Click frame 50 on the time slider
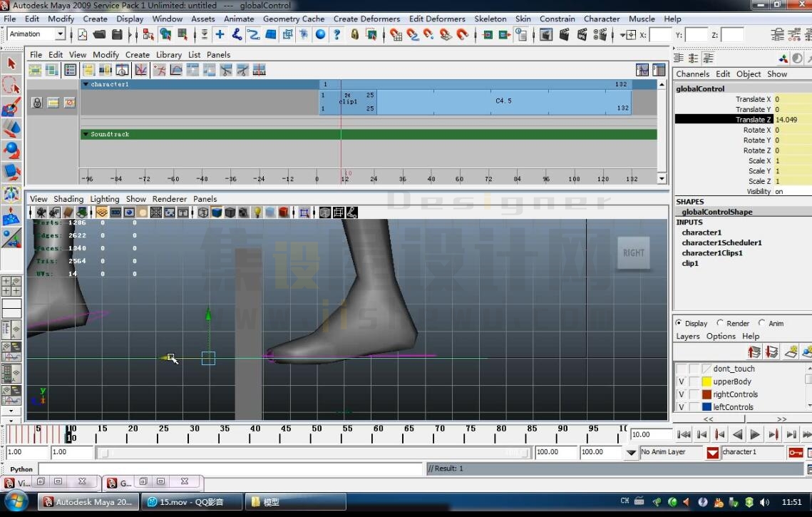812x517 pixels. [x=317, y=434]
